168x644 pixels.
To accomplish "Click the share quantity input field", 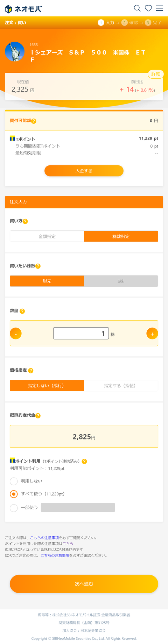I will click(81, 333).
